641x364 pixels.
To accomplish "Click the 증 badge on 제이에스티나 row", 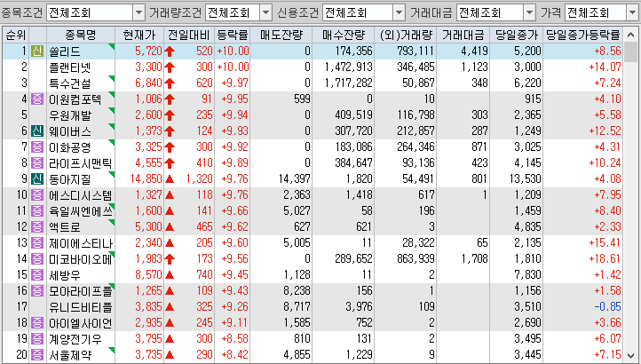I will point(37,242).
